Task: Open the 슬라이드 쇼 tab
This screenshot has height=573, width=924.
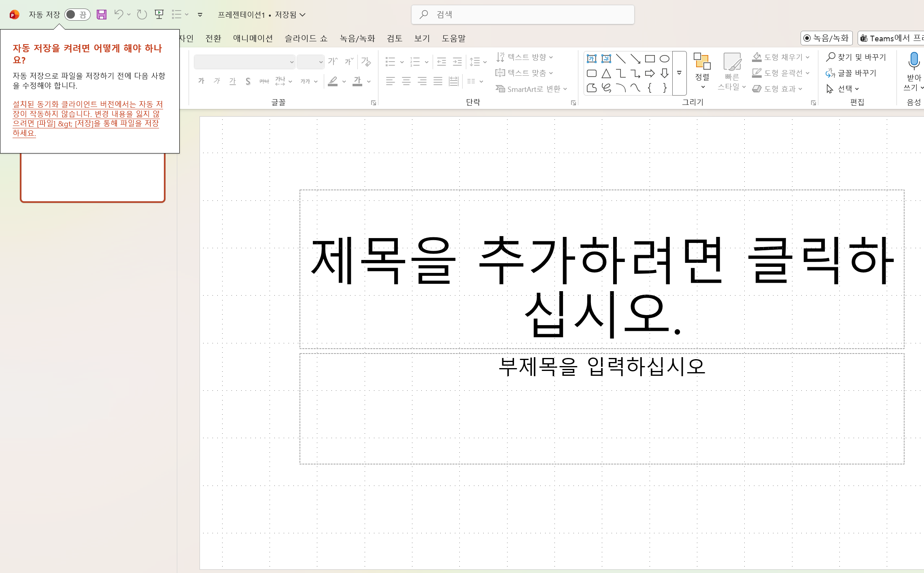Action: pos(306,38)
